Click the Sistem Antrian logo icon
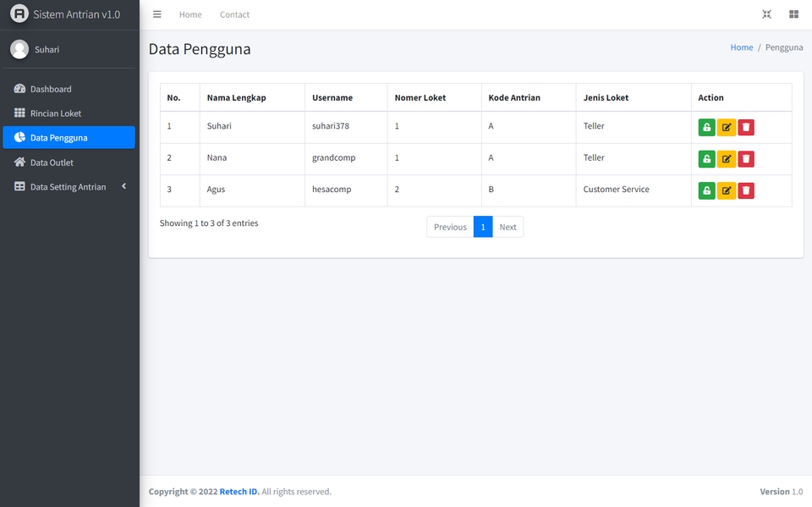This screenshot has height=507, width=812. pyautogui.click(x=19, y=14)
